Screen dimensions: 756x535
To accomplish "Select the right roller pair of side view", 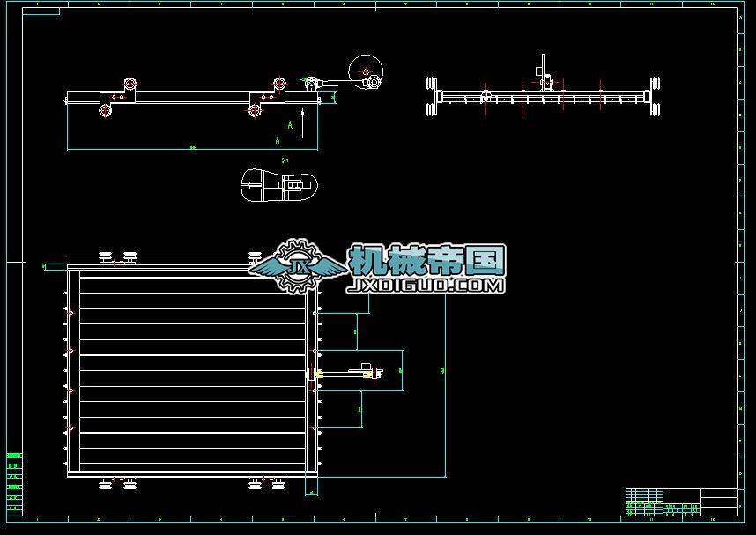I will [x=656, y=96].
